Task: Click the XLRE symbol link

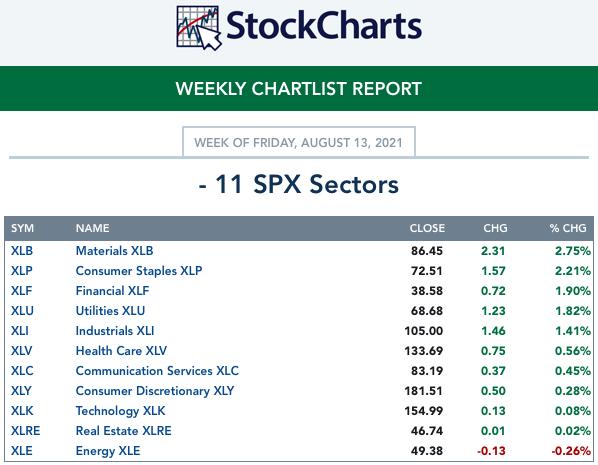Action: 26,431
